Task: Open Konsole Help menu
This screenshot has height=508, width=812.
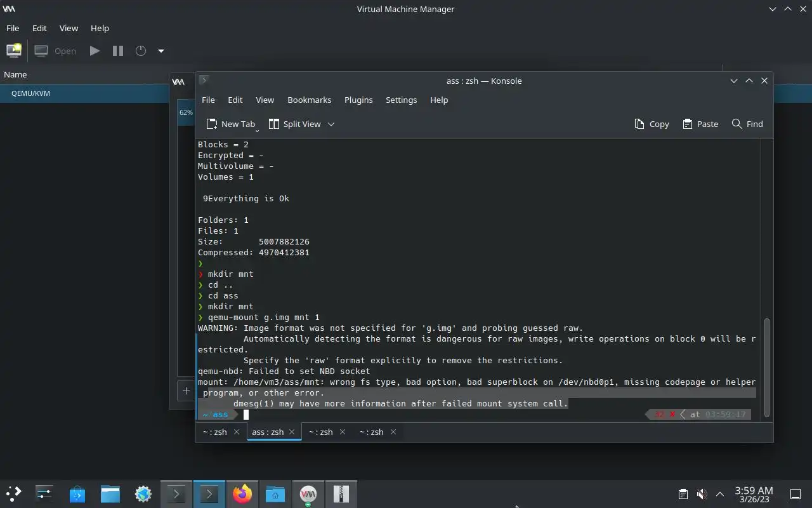Action: point(439,100)
